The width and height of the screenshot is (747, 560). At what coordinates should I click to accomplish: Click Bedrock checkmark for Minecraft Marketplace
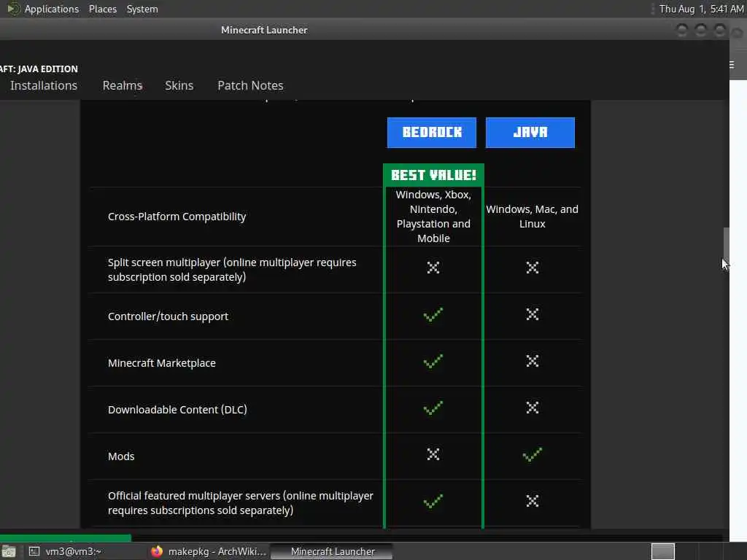[433, 362]
